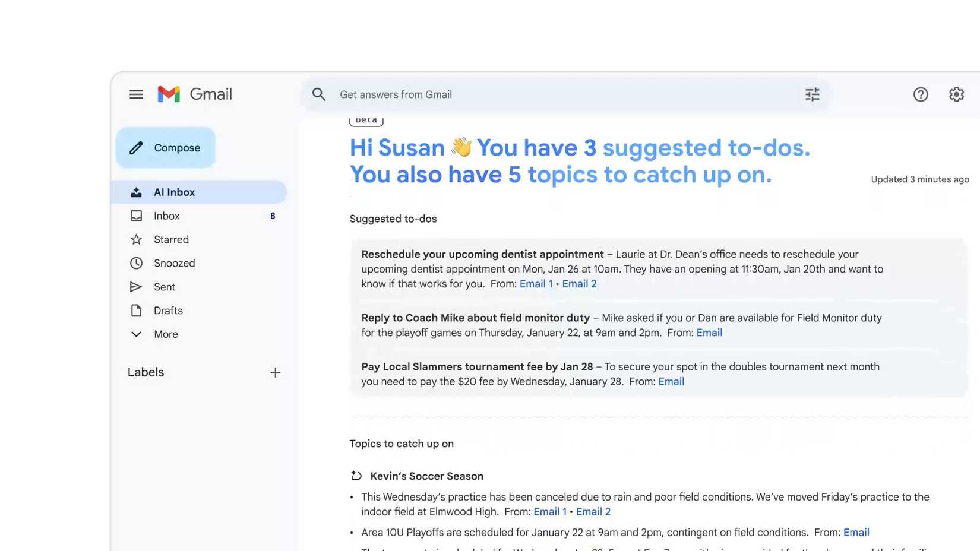Open Help via the question mark icon

[x=921, y=94]
